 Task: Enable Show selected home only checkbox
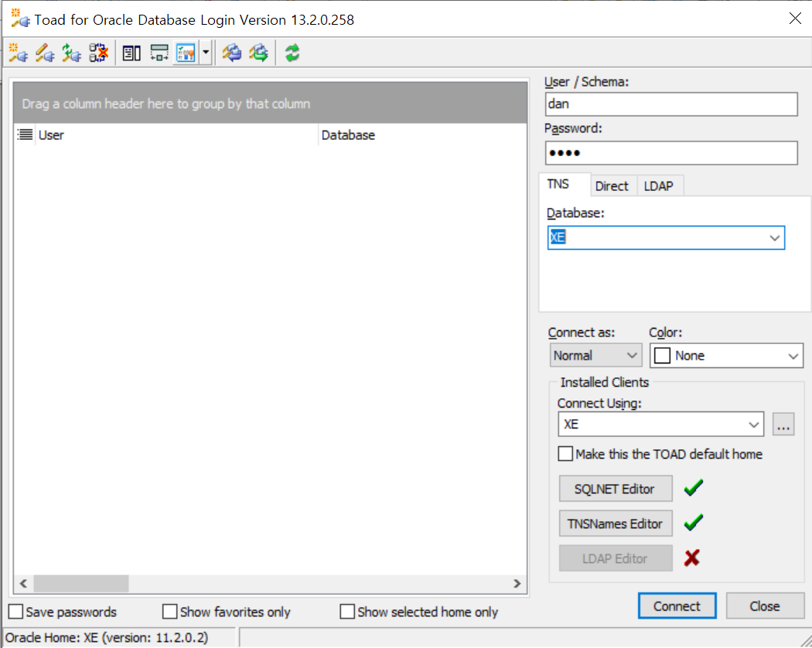pos(347,612)
